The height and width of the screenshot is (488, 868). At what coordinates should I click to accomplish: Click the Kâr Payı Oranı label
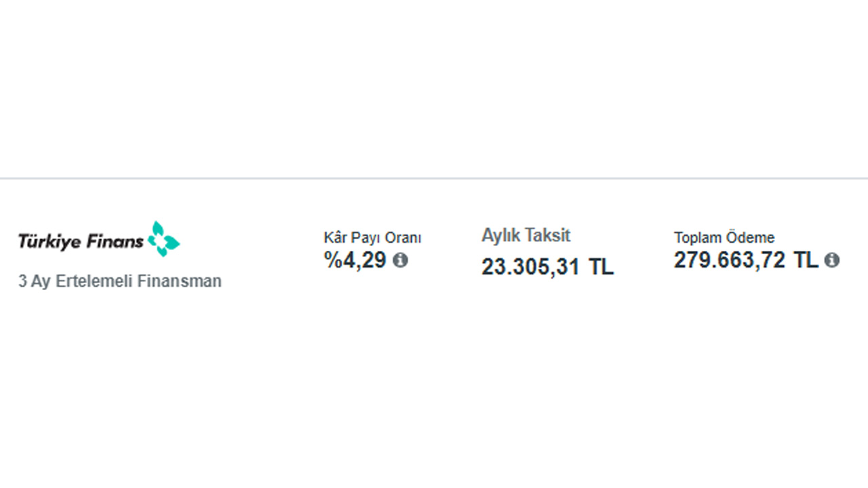372,238
